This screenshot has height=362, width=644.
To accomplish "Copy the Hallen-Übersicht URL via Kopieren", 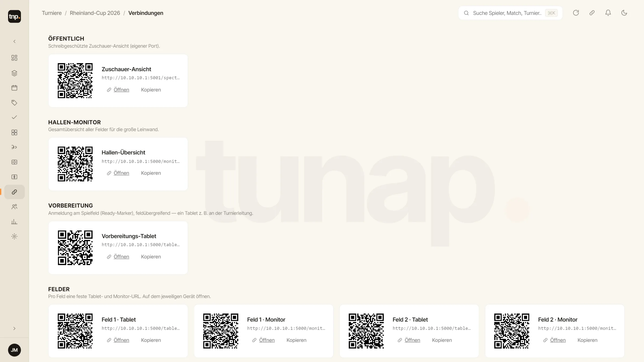I will point(151,173).
